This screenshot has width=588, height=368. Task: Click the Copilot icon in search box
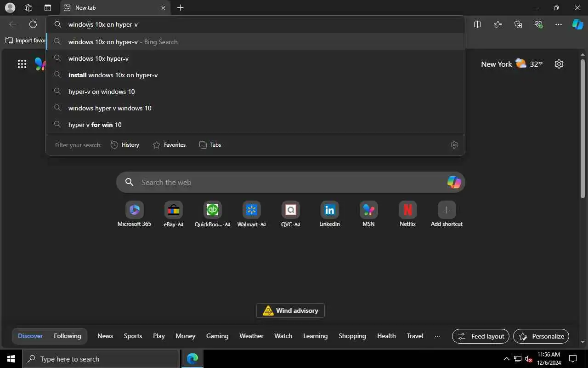(x=454, y=182)
